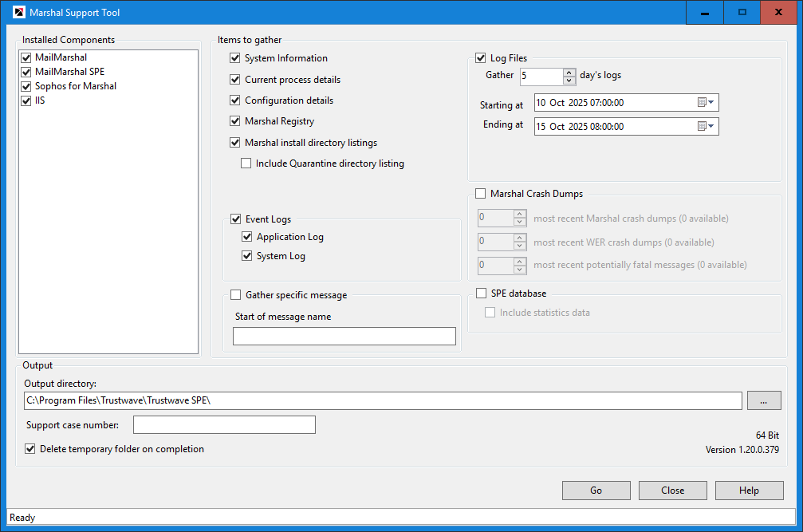Image resolution: width=803 pixels, height=532 pixels.
Task: Toggle Delete temporary folder on completion
Action: pyautogui.click(x=30, y=449)
